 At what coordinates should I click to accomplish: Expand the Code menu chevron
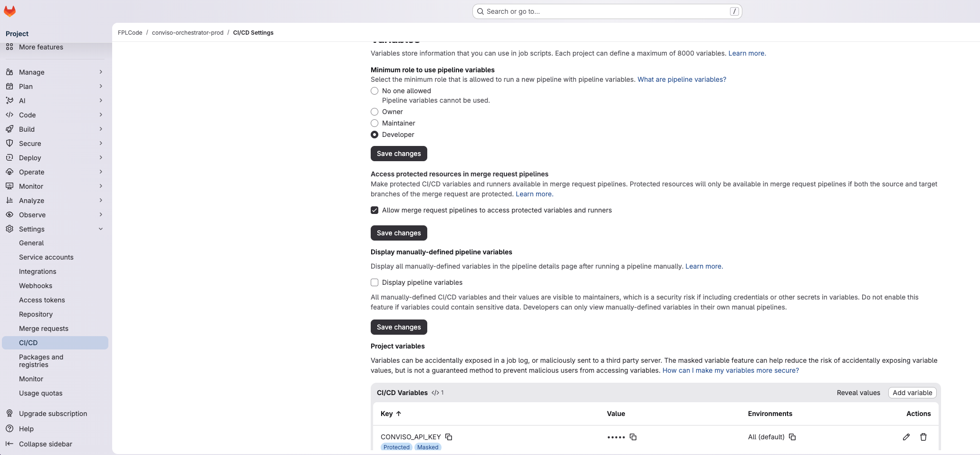(101, 115)
